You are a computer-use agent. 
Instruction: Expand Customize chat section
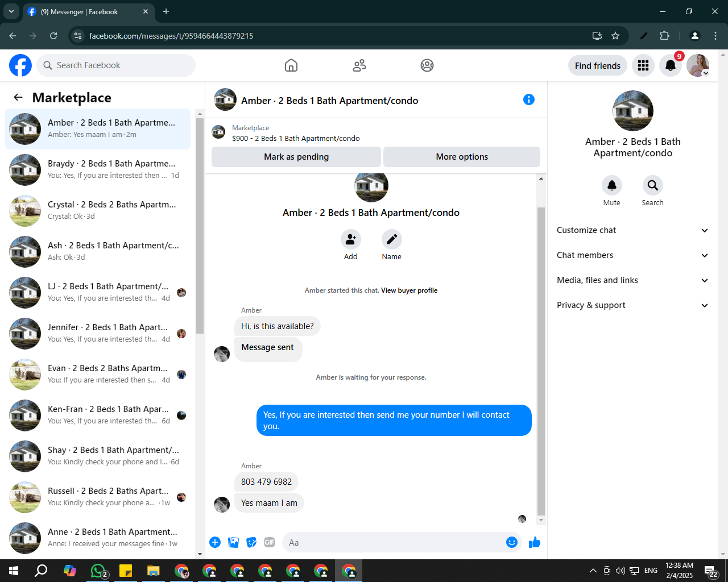(x=633, y=230)
